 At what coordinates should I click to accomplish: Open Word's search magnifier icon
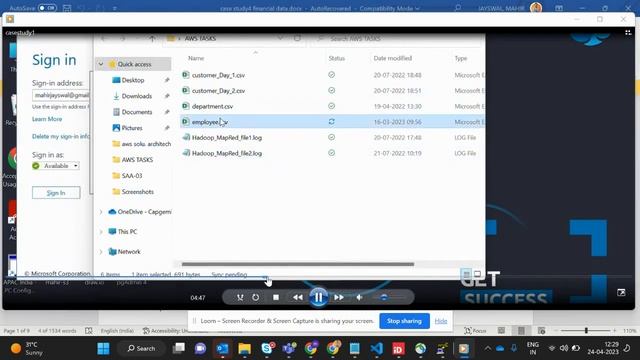pos(458,8)
